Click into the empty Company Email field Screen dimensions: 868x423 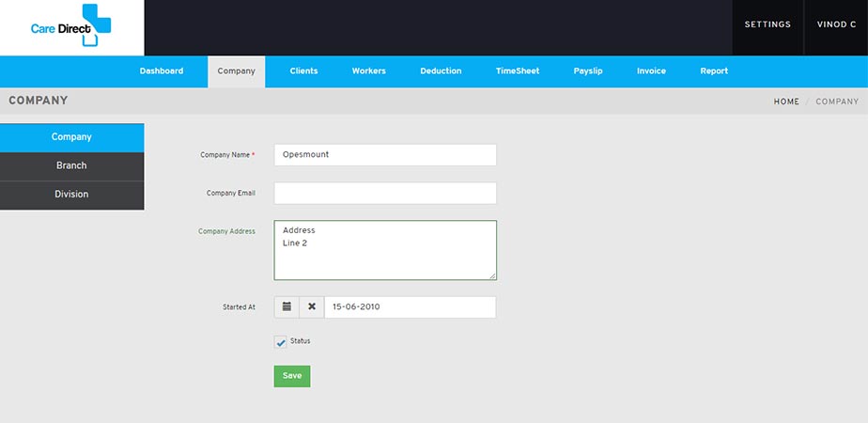pyautogui.click(x=385, y=194)
